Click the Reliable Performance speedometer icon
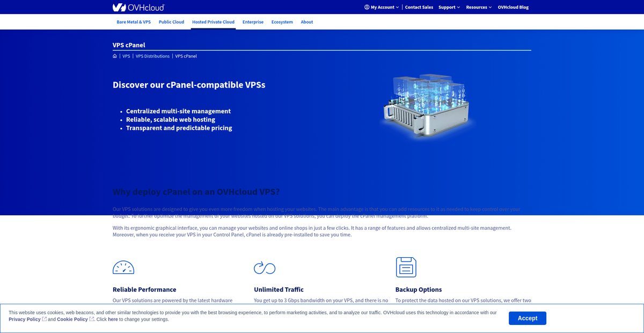 pyautogui.click(x=123, y=267)
